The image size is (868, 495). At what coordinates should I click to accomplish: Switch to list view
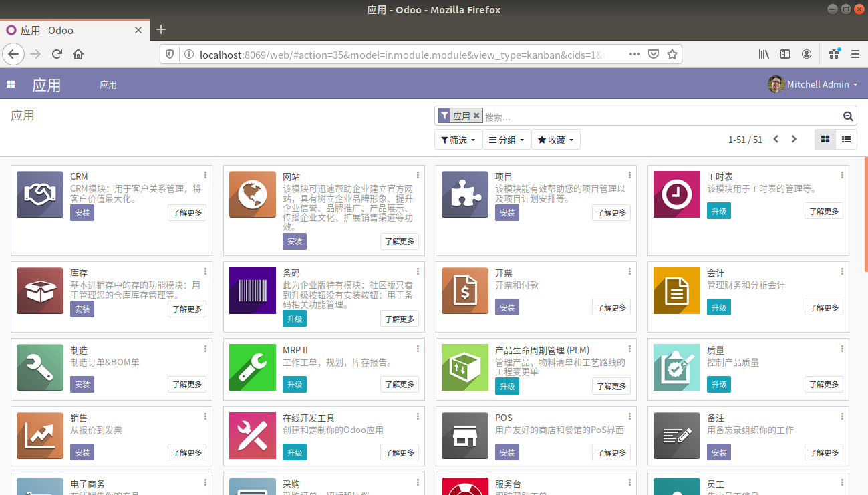[x=846, y=140]
